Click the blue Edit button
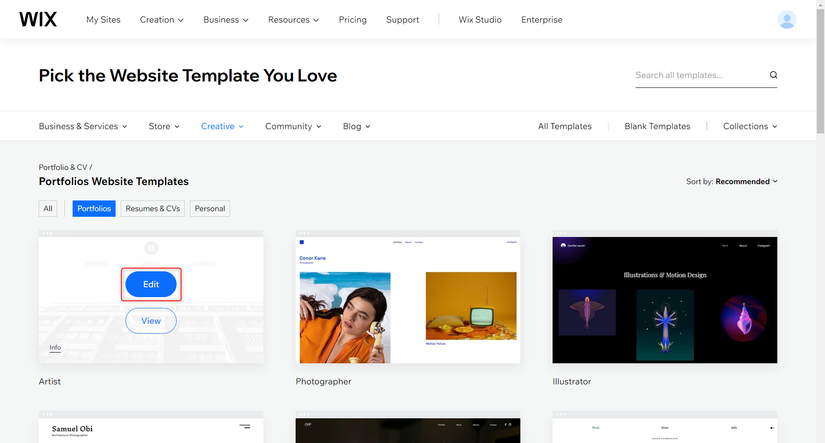The width and height of the screenshot is (825, 443). pyautogui.click(x=151, y=284)
